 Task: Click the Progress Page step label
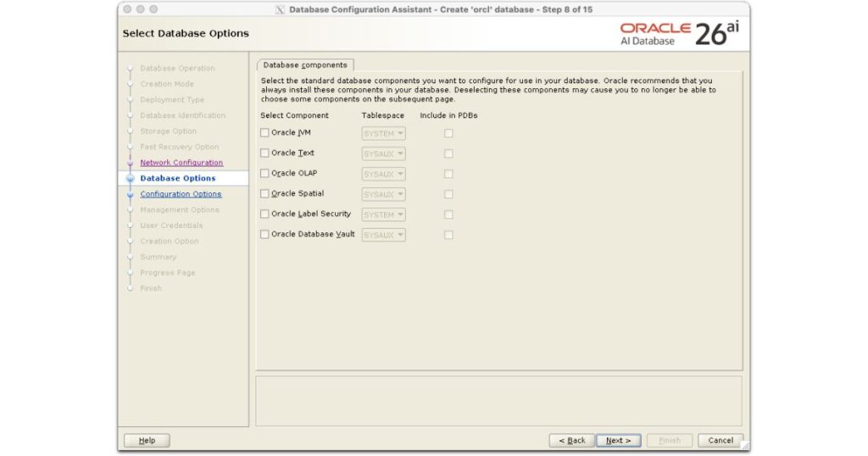pos(167,273)
